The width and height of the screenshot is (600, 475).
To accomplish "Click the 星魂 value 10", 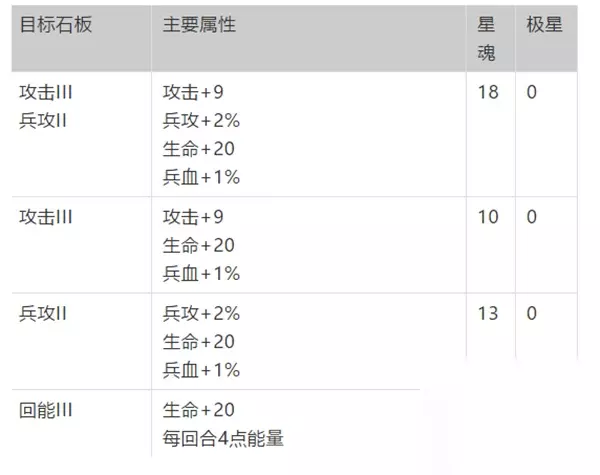I will (x=487, y=217).
